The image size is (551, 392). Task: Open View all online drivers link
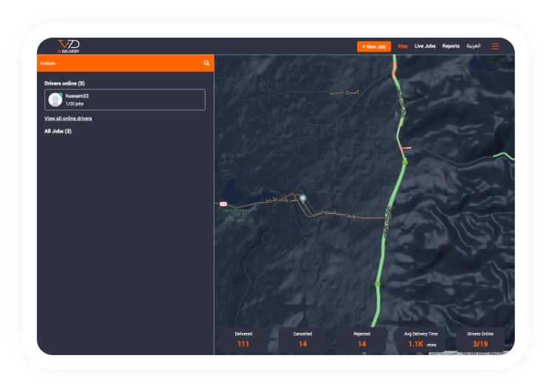(68, 118)
